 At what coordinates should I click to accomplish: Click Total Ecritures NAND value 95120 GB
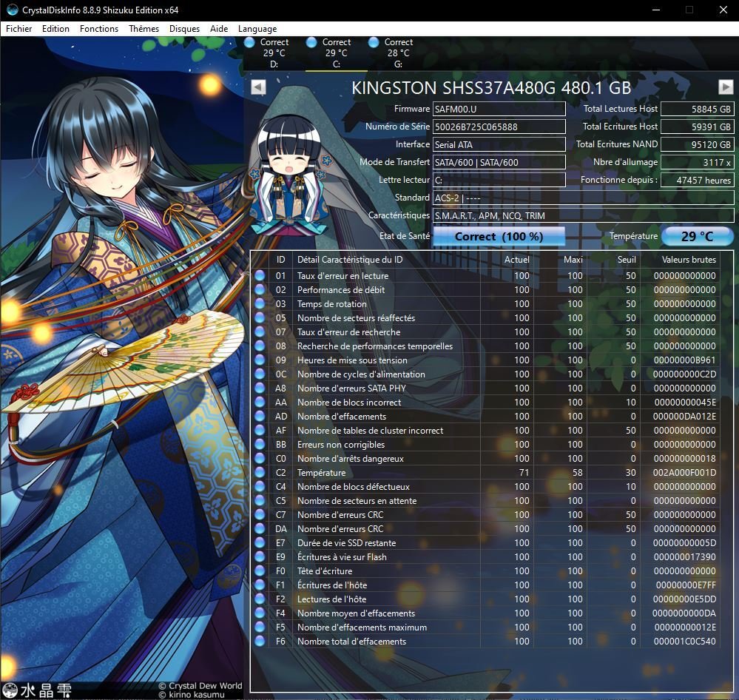698,145
